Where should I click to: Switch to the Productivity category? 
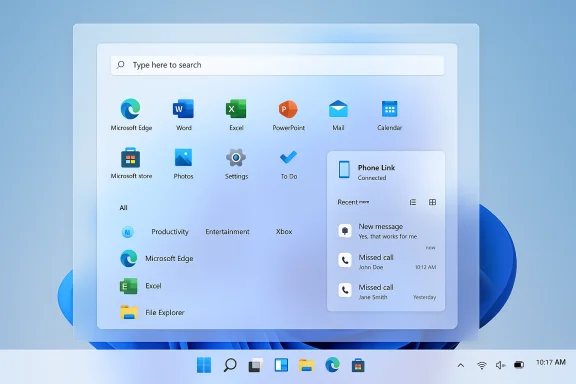click(x=170, y=232)
